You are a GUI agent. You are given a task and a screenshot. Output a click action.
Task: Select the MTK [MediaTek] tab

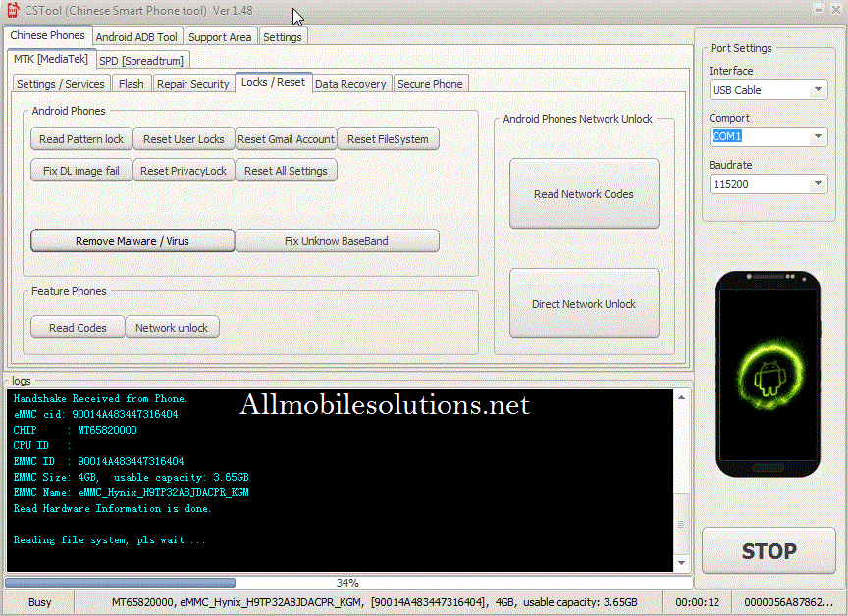(51, 59)
